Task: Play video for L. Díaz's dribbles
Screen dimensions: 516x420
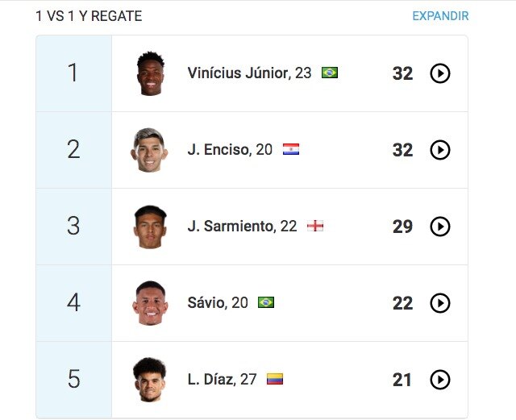Action: point(440,380)
